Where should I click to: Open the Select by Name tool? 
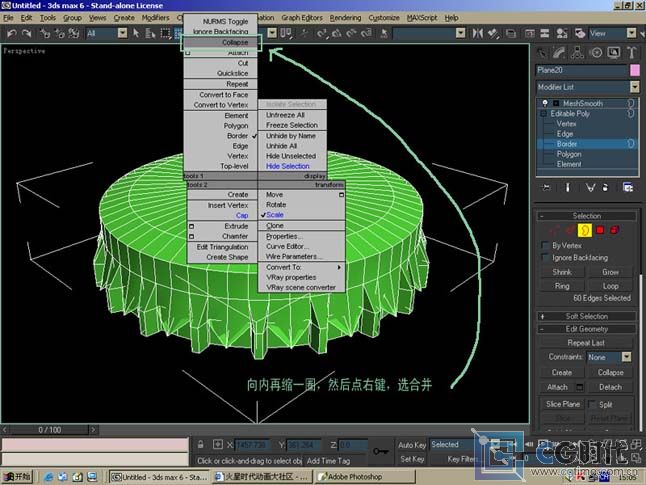(150, 33)
